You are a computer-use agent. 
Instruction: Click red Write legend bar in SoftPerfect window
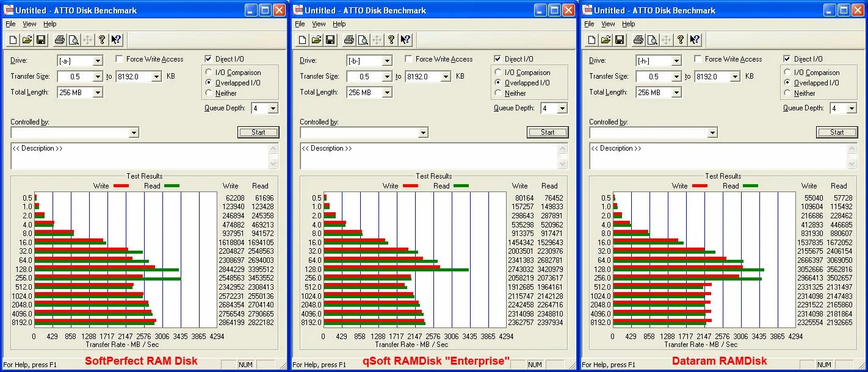click(121, 185)
